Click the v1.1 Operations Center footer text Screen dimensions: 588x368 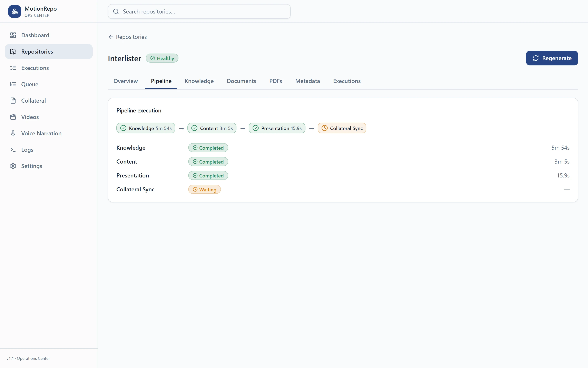point(28,358)
